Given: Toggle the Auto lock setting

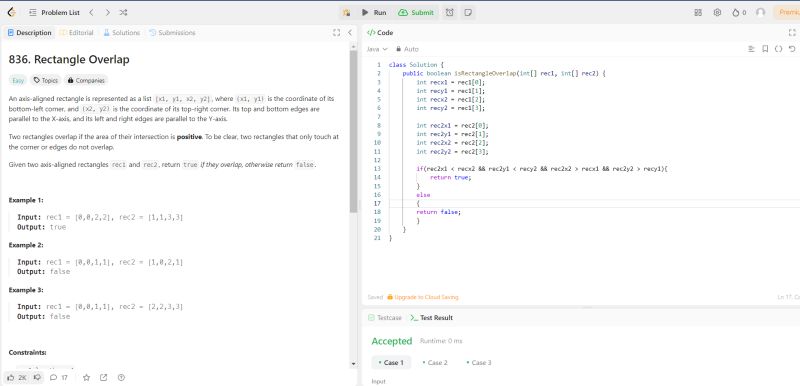Looking at the screenshot, I should point(407,49).
